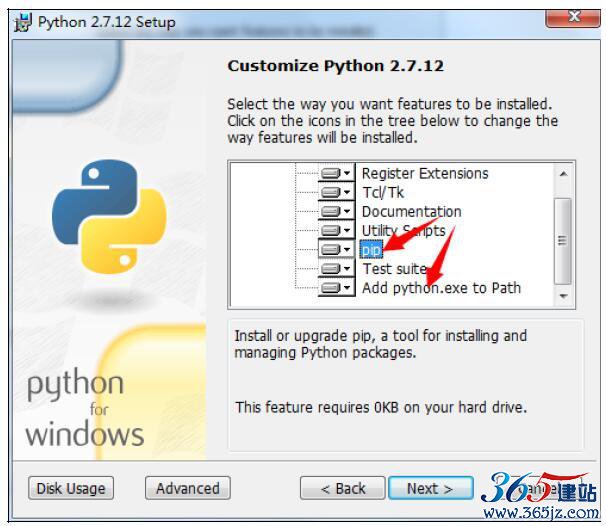Screen dimensions: 606x526
Task: Open the Register Extensions install-option dropdown icon
Action: click(x=336, y=173)
